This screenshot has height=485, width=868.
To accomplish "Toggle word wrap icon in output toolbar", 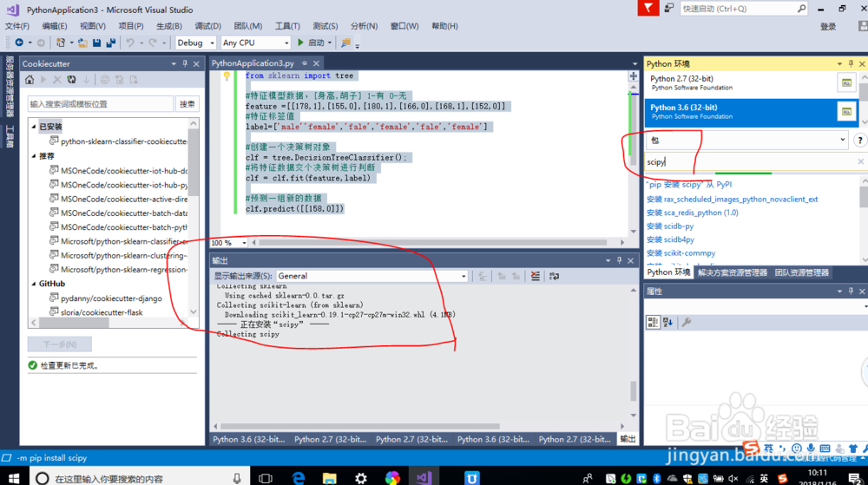I will click(x=554, y=276).
